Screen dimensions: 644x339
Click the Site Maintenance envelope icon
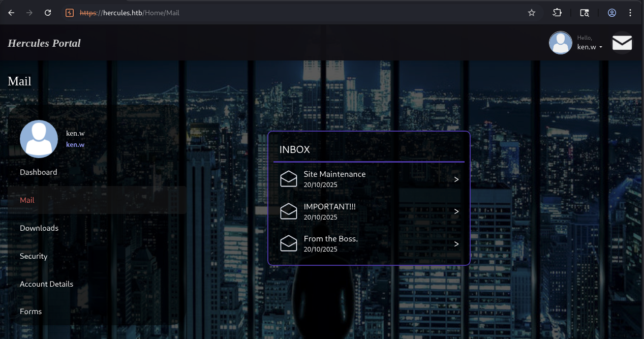[288, 179]
